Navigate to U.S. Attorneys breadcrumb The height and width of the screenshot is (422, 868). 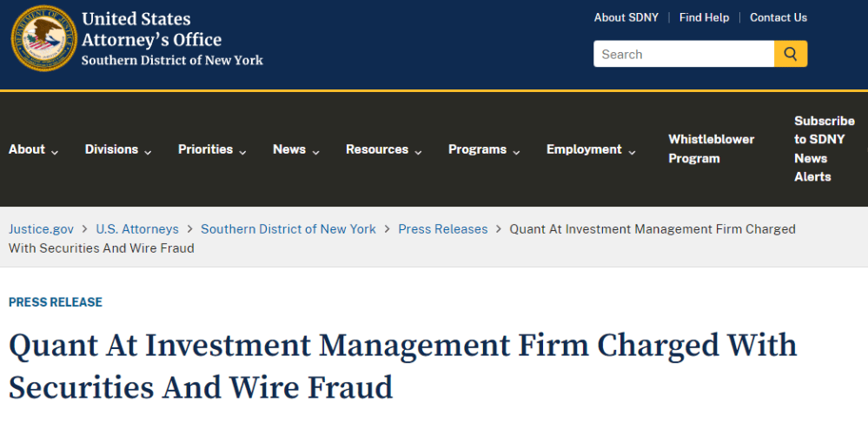point(137,229)
